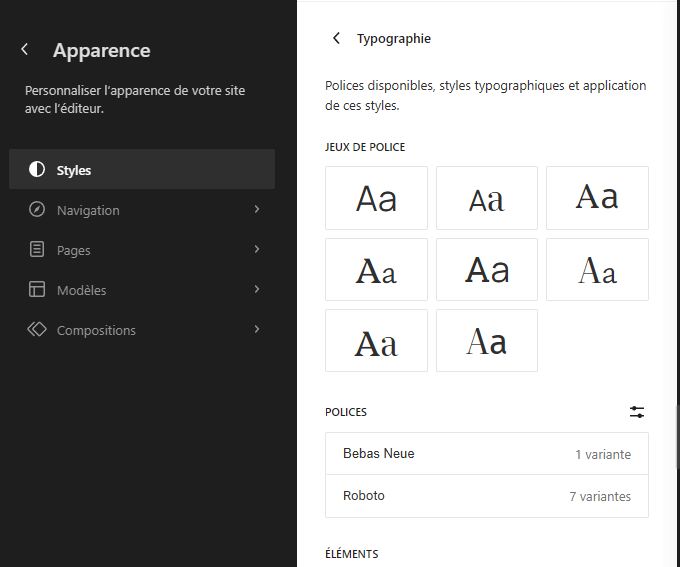Expand the Pages chevron arrow
This screenshot has height=567, width=680.
click(257, 250)
